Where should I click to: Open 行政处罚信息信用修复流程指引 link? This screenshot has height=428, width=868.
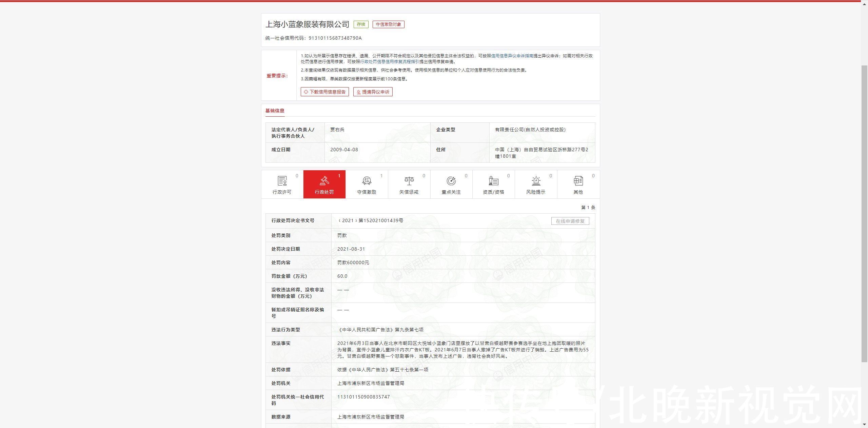click(389, 62)
